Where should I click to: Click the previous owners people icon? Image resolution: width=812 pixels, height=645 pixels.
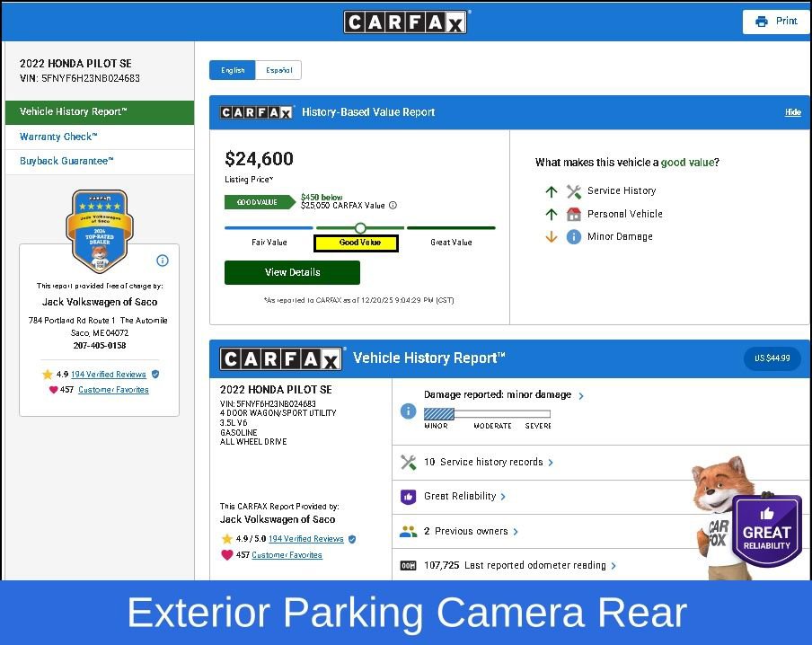coord(408,532)
